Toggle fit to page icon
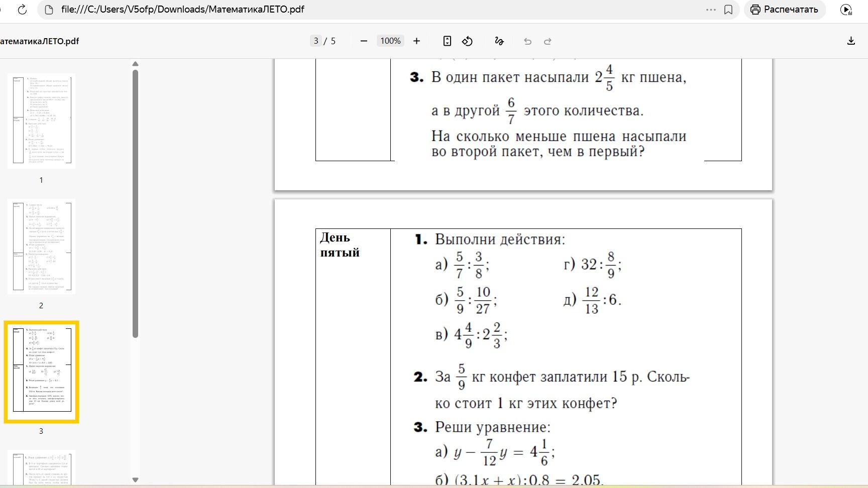The height and width of the screenshot is (488, 868). (x=447, y=41)
